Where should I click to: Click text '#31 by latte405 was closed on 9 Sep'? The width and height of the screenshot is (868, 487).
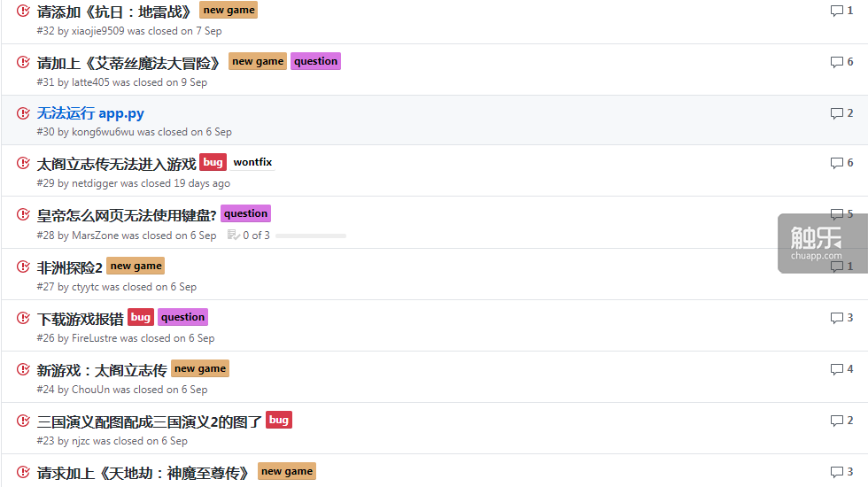click(122, 82)
